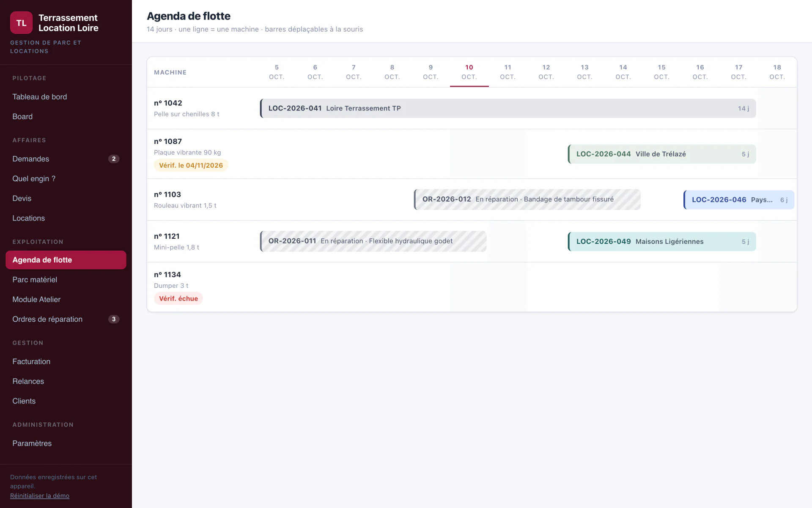Open Demandes with badge 2

pyautogui.click(x=66, y=159)
